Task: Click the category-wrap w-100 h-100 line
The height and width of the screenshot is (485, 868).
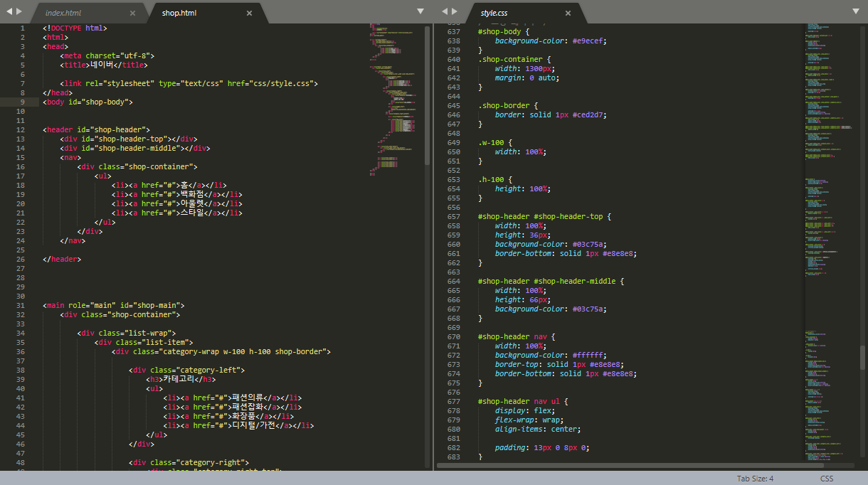Action: pos(221,351)
